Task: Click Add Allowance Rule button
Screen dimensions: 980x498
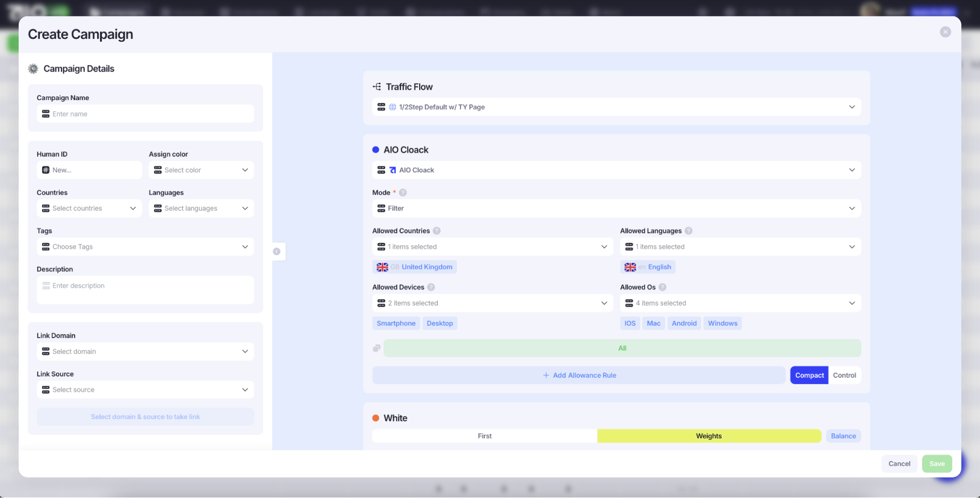Action: (579, 375)
